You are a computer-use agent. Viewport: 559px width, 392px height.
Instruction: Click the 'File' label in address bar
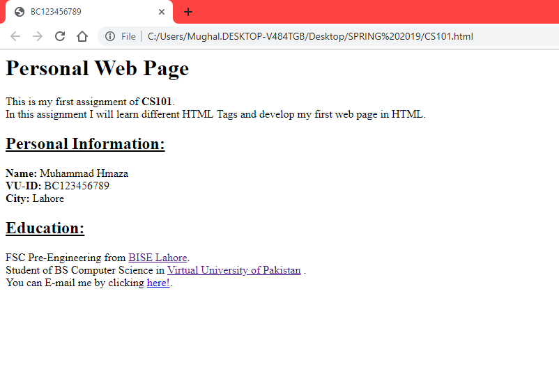pyautogui.click(x=128, y=36)
